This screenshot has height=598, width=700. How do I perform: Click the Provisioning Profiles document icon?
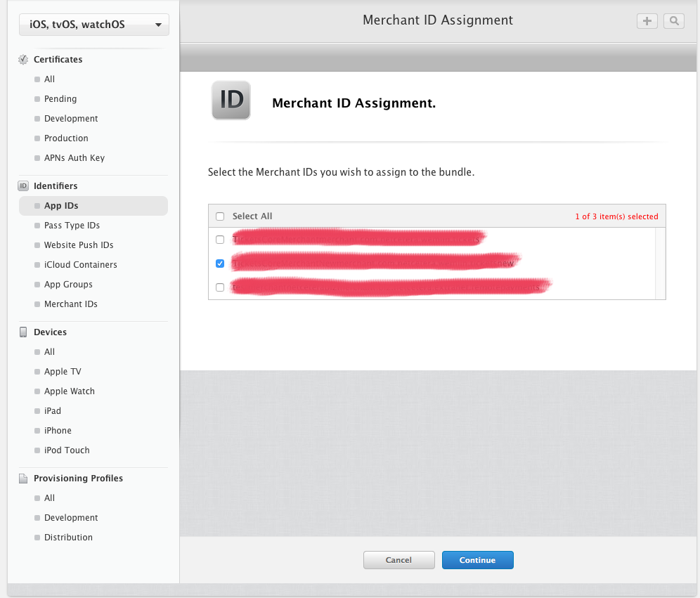click(x=23, y=479)
